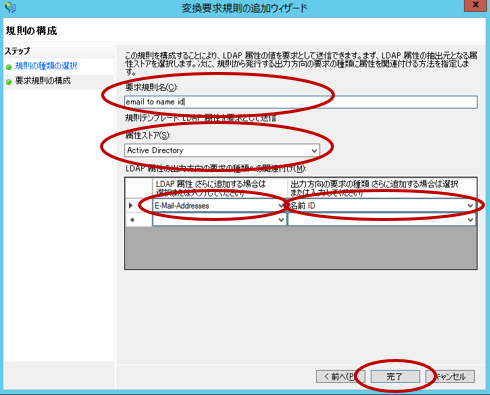Open the 規則の種類の選択 step link

pos(46,66)
